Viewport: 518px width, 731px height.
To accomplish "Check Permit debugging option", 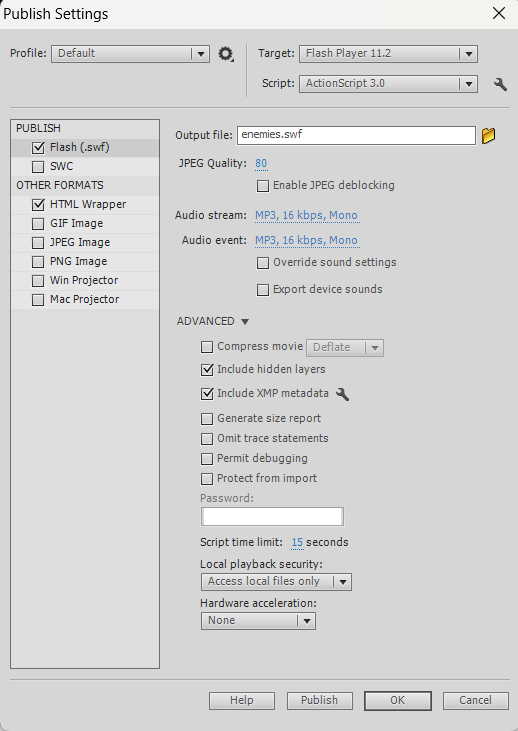I will (207, 459).
